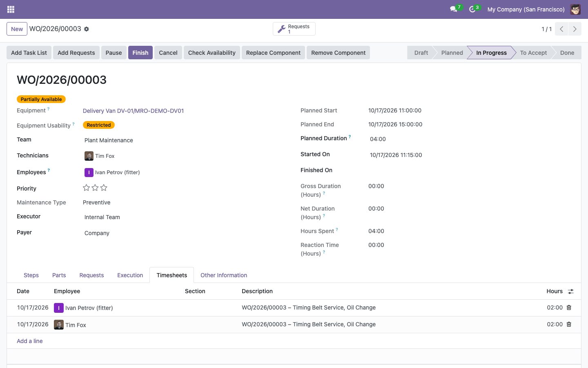Click Maintenance Type value Preventive
This screenshot has height=368, width=588.
(96, 202)
